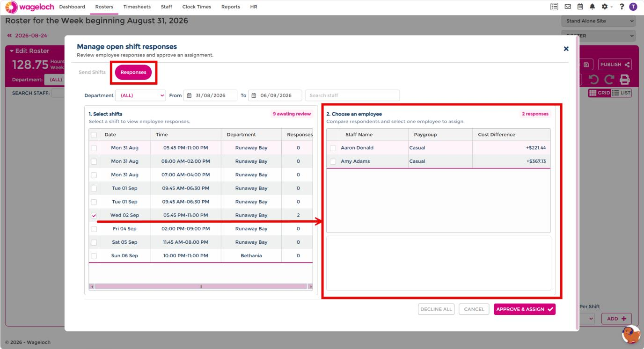Switch to the Responses tab
This screenshot has width=644, height=349.
click(x=133, y=72)
